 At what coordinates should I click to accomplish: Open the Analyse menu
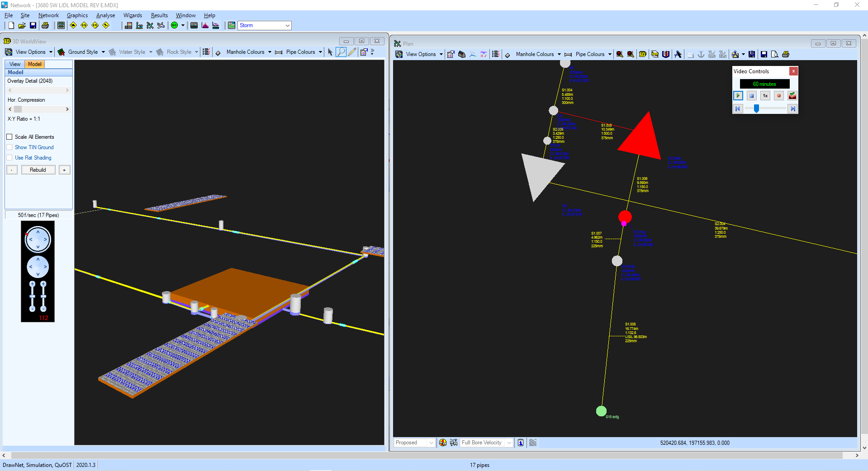105,15
